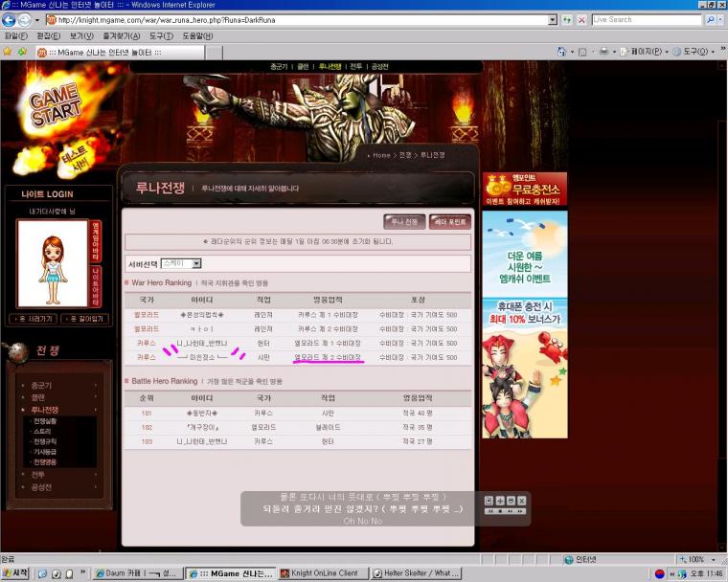
Task: Open the 페이지(P) command bar menu
Action: click(644, 52)
